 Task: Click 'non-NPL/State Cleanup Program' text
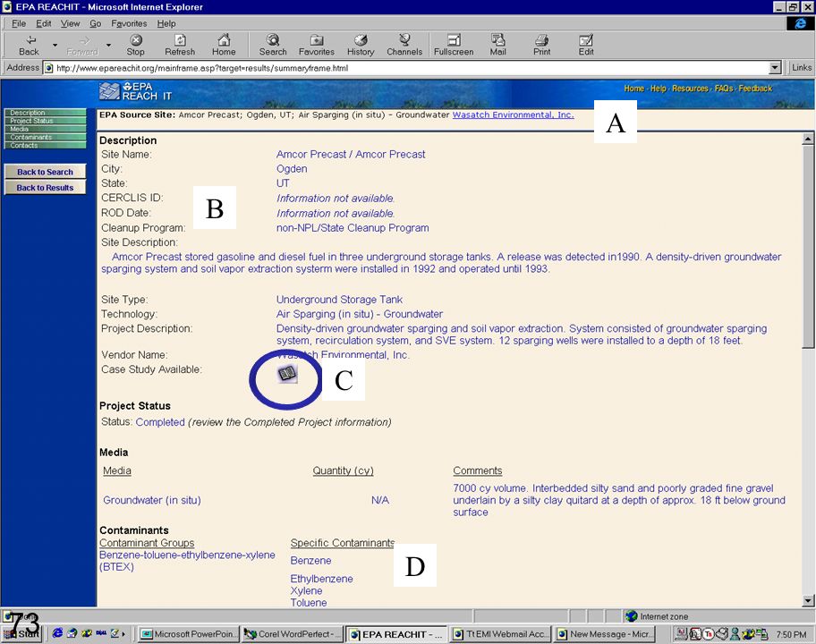tap(353, 228)
